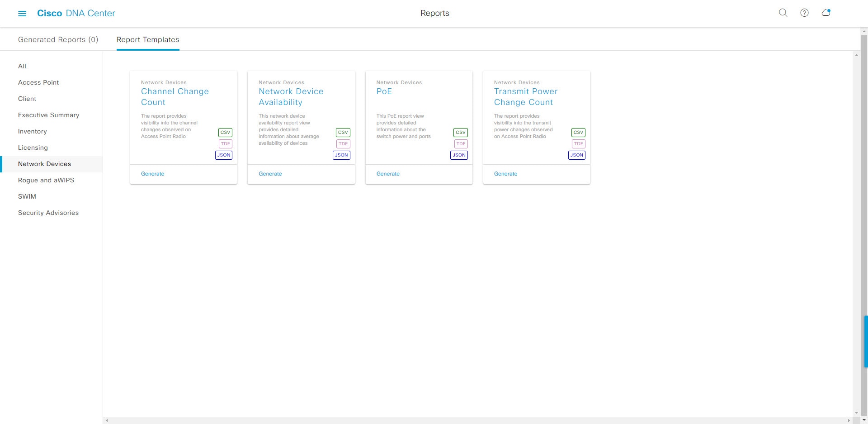Select the Security Advisories category
This screenshot has width=868, height=424.
tap(48, 213)
